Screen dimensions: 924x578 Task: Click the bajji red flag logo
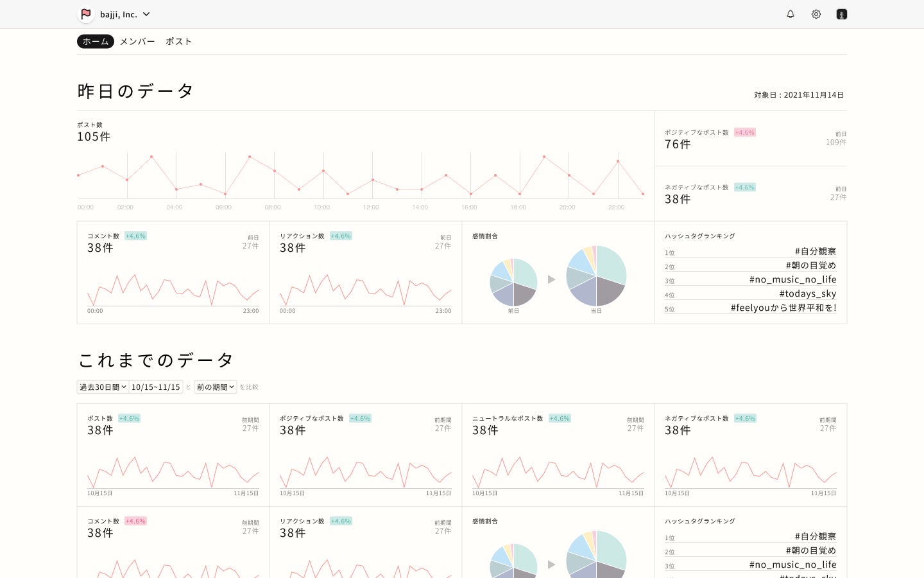pyautogui.click(x=86, y=14)
